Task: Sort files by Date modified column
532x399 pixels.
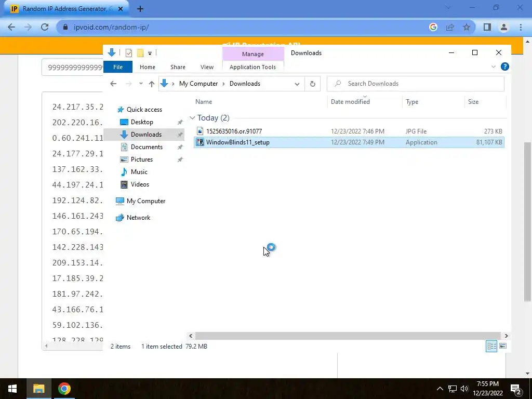Action: [351, 101]
